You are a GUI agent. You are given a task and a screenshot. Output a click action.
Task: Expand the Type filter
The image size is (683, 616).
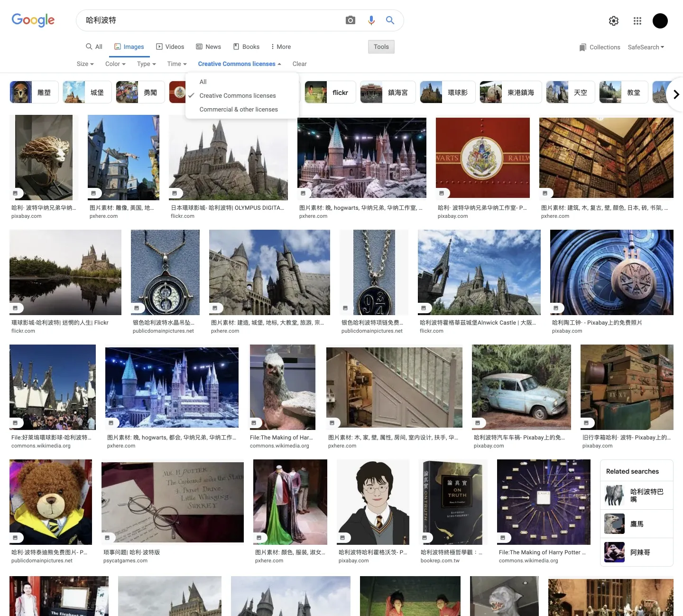147,64
